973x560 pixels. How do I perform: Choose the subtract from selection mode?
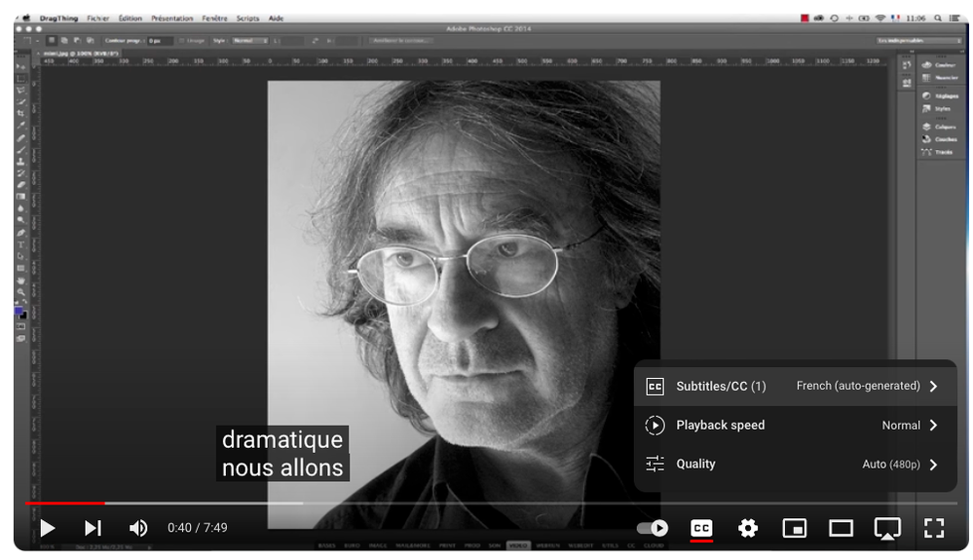pyautogui.click(x=77, y=40)
